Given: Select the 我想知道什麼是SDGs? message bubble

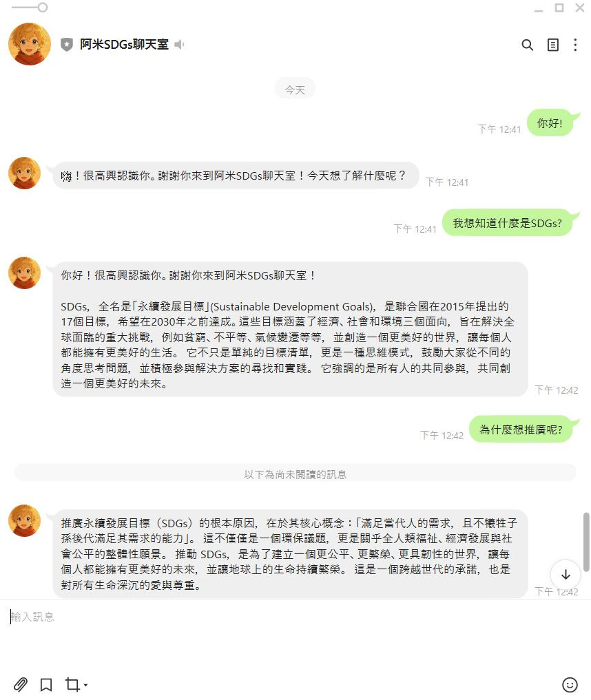Looking at the screenshot, I should pyautogui.click(x=508, y=223).
